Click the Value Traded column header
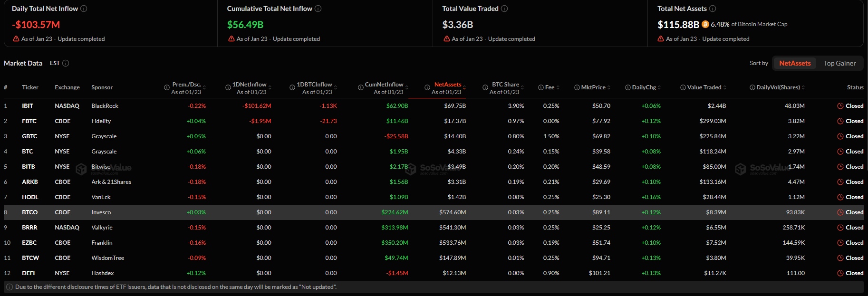Viewport: 868px width, 296px height. coord(704,87)
